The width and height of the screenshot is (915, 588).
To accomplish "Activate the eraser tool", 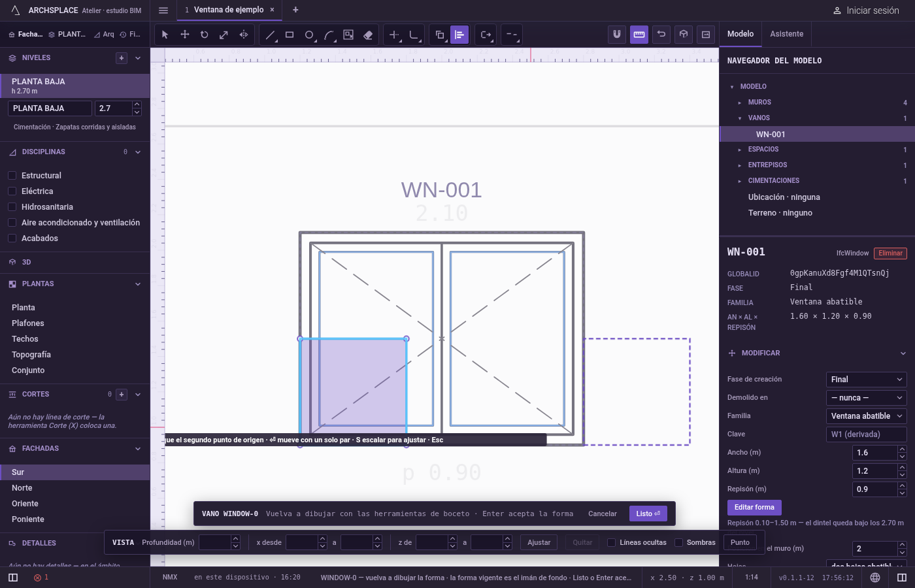I will pyautogui.click(x=368, y=35).
